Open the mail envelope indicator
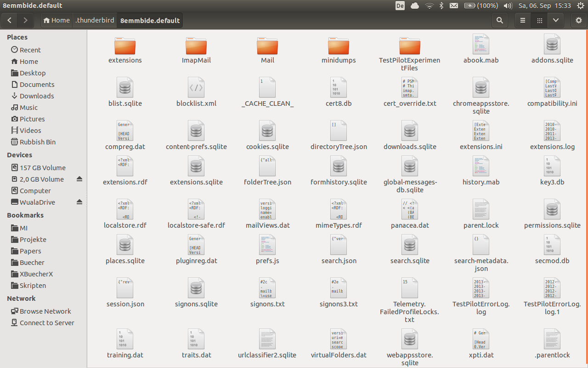 click(454, 6)
